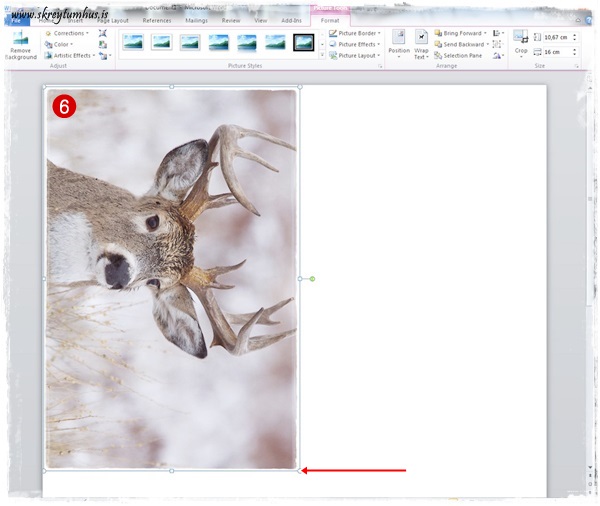Open the Picture Layout dropdown
This screenshot has height=506, width=600.
(x=355, y=56)
